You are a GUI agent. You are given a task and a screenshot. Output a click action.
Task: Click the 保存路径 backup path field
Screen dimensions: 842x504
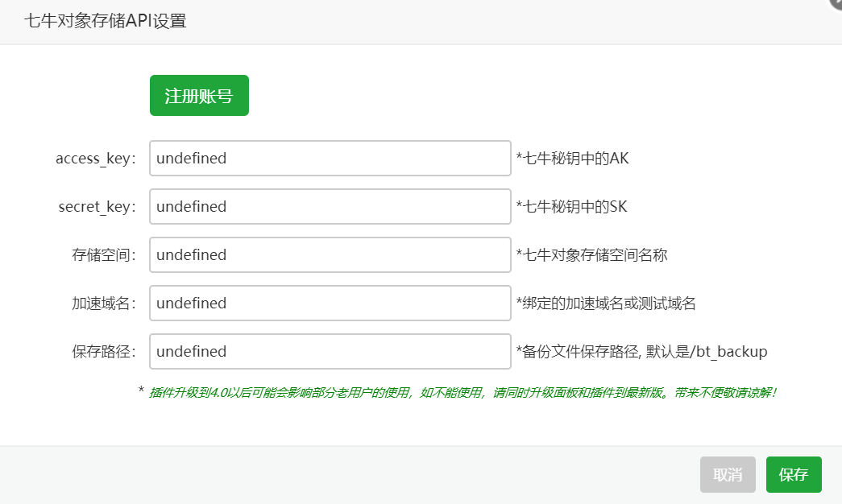[330, 352]
